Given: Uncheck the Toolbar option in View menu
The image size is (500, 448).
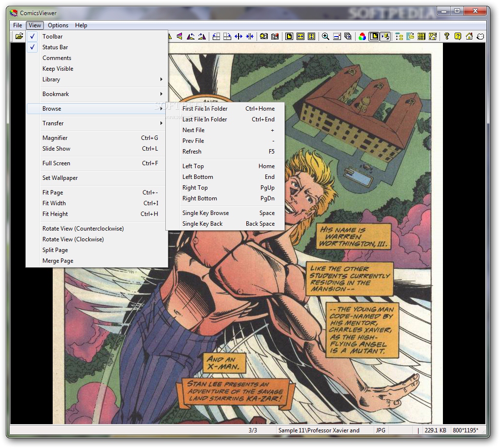Looking at the screenshot, I should click(97, 37).
